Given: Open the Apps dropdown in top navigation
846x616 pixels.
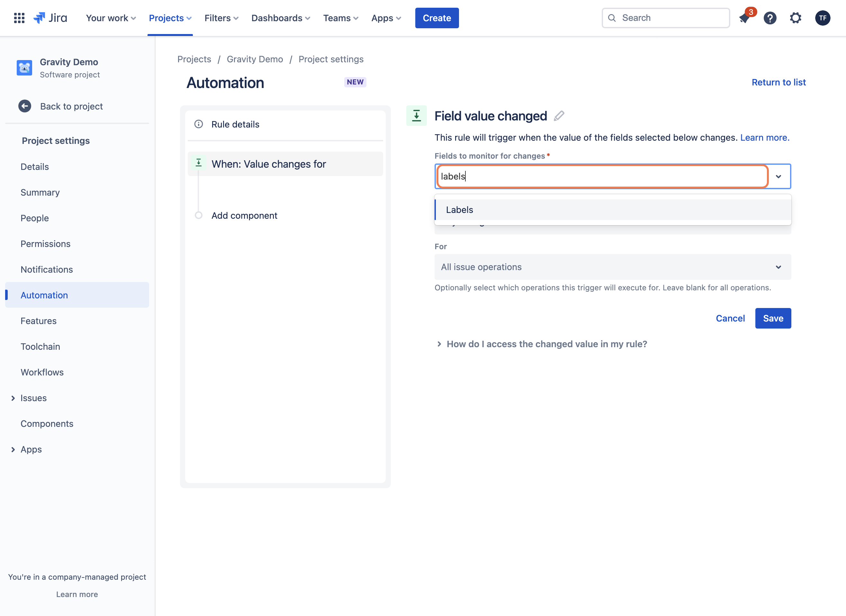Looking at the screenshot, I should pos(386,18).
